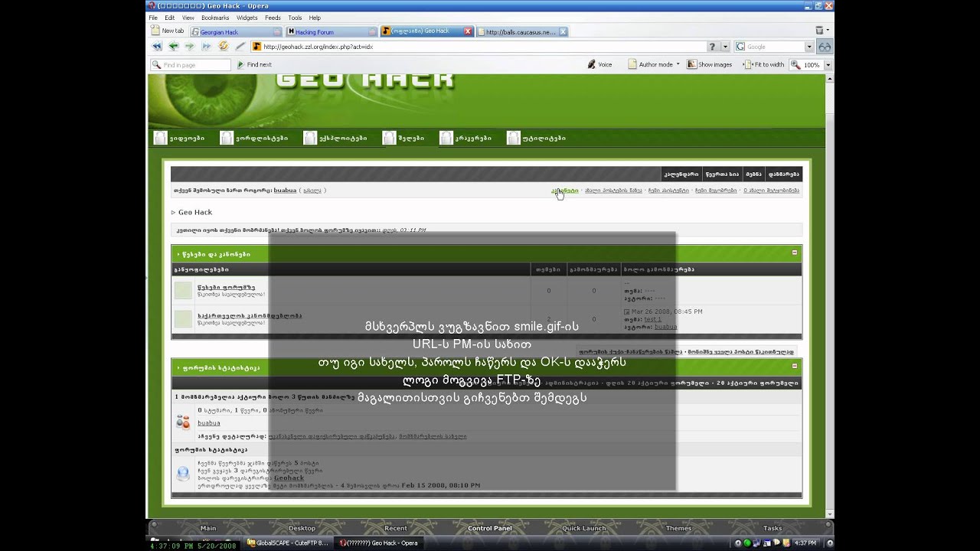Reload the page with the reload icon
980x551 pixels.
(x=224, y=47)
